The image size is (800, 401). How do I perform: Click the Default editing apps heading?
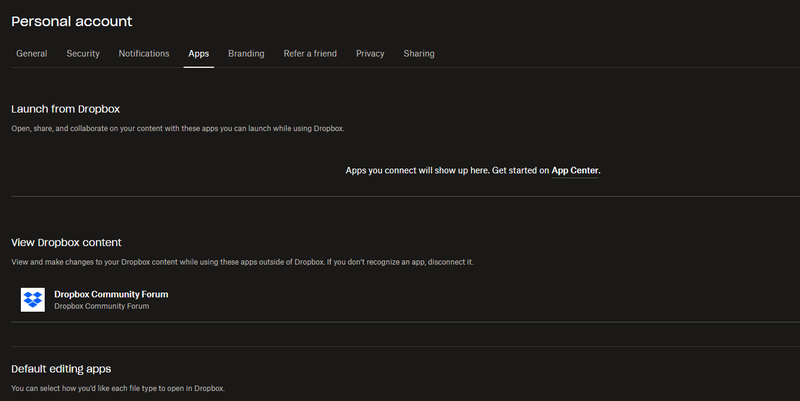[61, 369]
